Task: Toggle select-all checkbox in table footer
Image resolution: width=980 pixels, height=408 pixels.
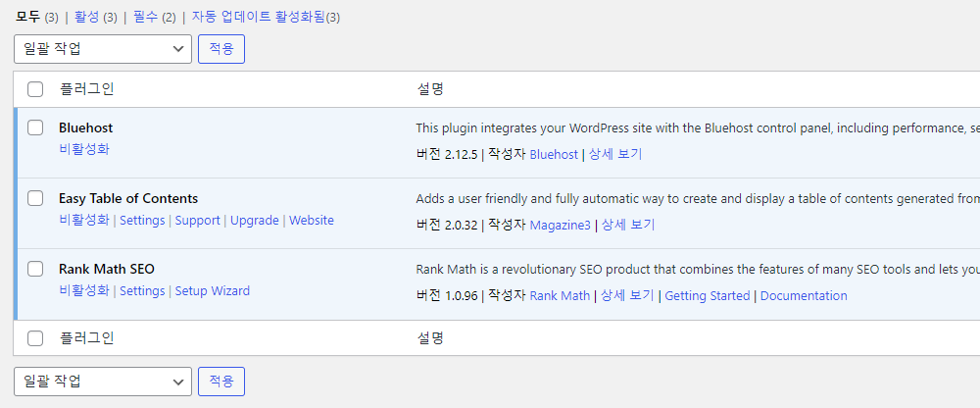Action: click(35, 338)
